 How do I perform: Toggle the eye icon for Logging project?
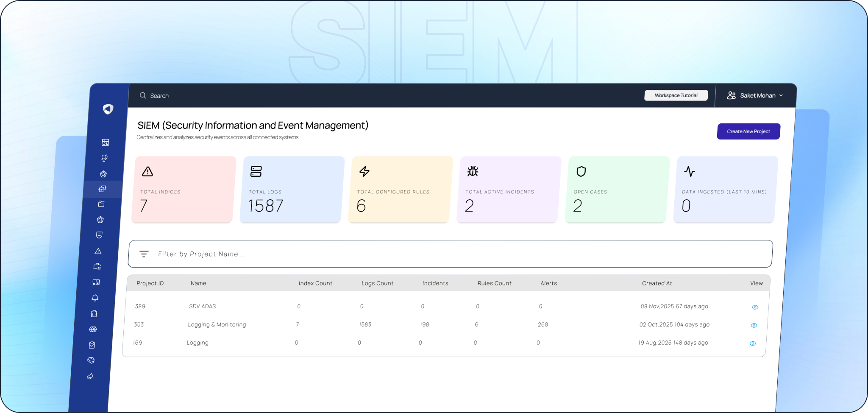pos(753,343)
